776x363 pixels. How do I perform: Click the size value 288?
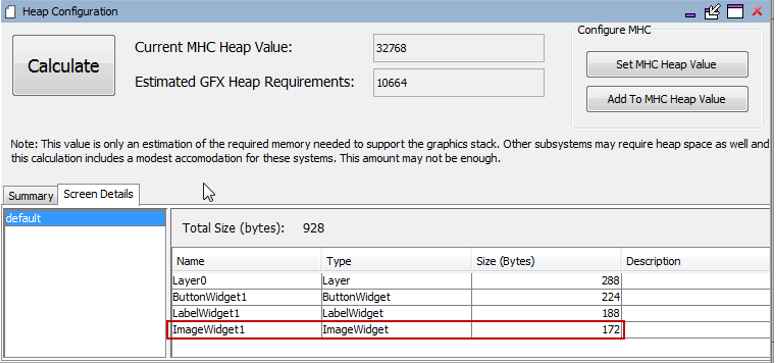(611, 281)
